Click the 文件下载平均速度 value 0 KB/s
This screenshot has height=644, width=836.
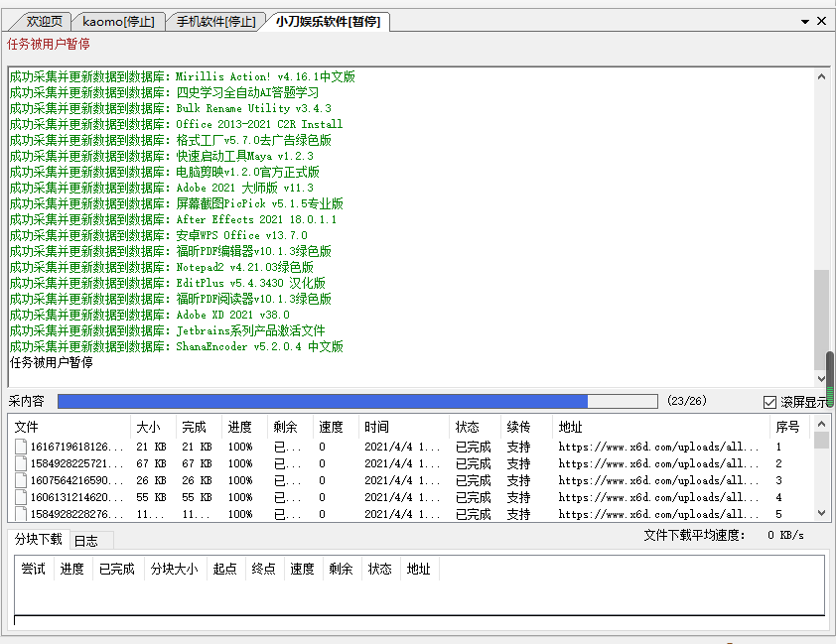point(785,535)
